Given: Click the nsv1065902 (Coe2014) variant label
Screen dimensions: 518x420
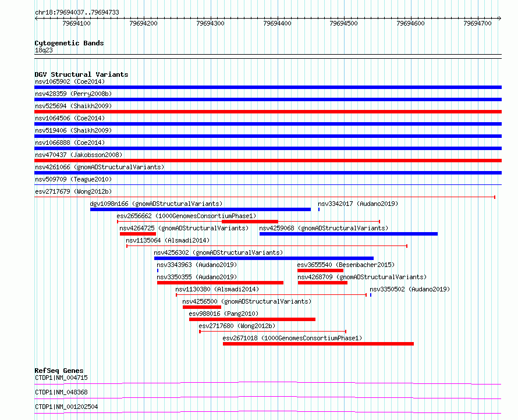Looking at the screenshot, I should 70,81.
